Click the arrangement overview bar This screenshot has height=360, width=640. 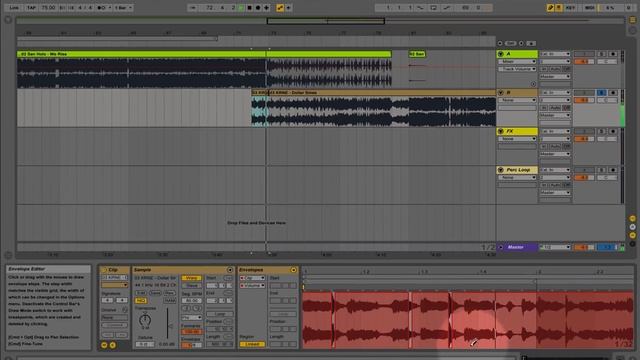click(320, 20)
